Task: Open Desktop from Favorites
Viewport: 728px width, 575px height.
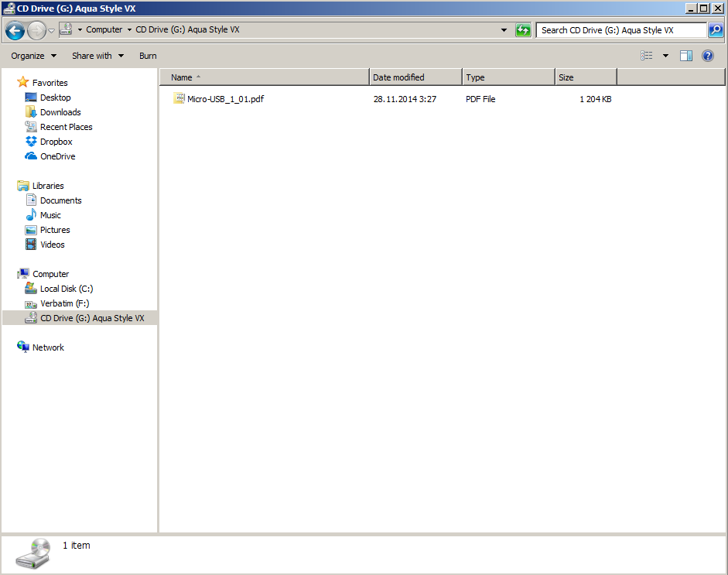Action: [x=55, y=98]
